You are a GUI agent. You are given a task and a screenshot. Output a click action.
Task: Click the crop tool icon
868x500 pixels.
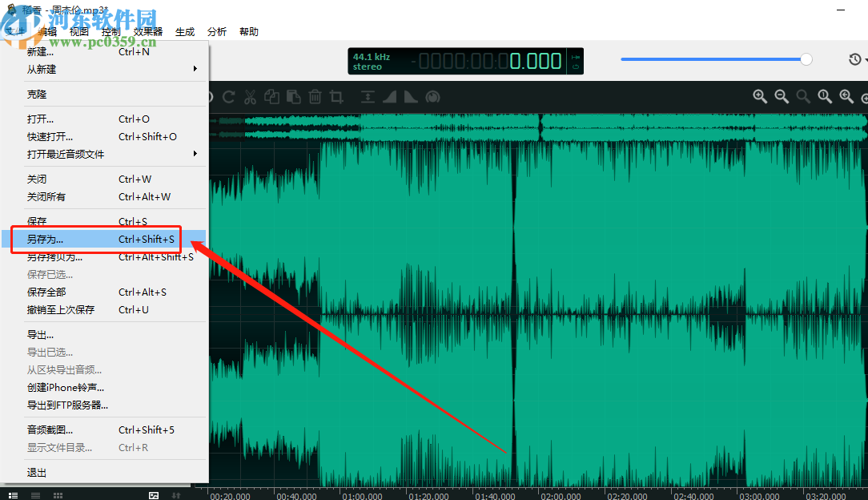click(336, 97)
